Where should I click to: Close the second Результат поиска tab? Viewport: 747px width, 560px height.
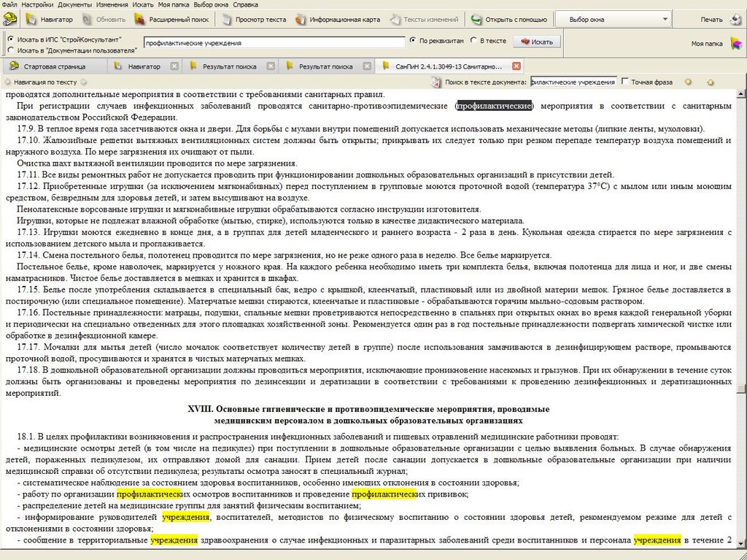tap(367, 66)
